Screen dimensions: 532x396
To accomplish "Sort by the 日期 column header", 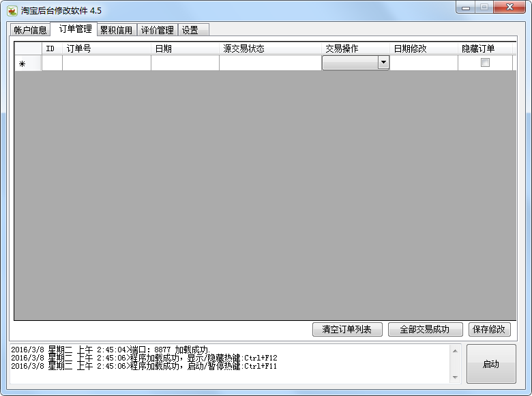I will tap(185, 48).
